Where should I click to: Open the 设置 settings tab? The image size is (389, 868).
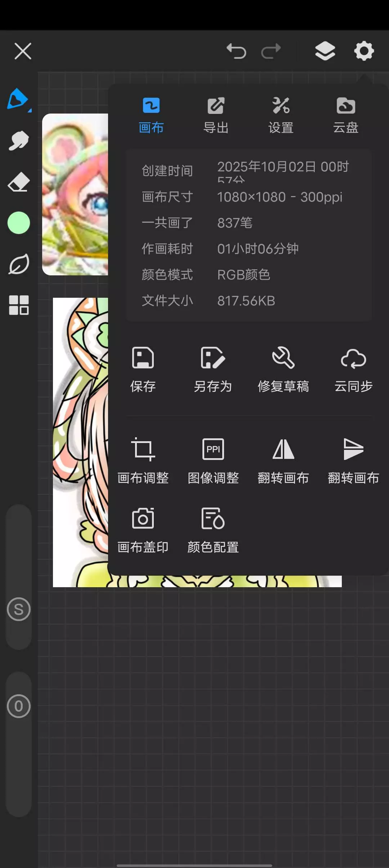281,115
